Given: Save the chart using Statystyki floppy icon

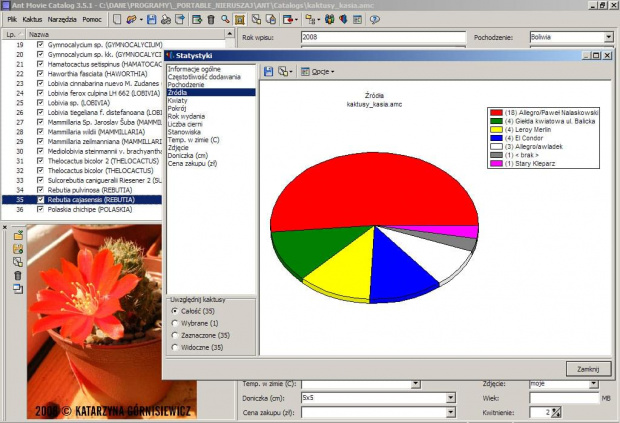Looking at the screenshot, I should pos(269,72).
